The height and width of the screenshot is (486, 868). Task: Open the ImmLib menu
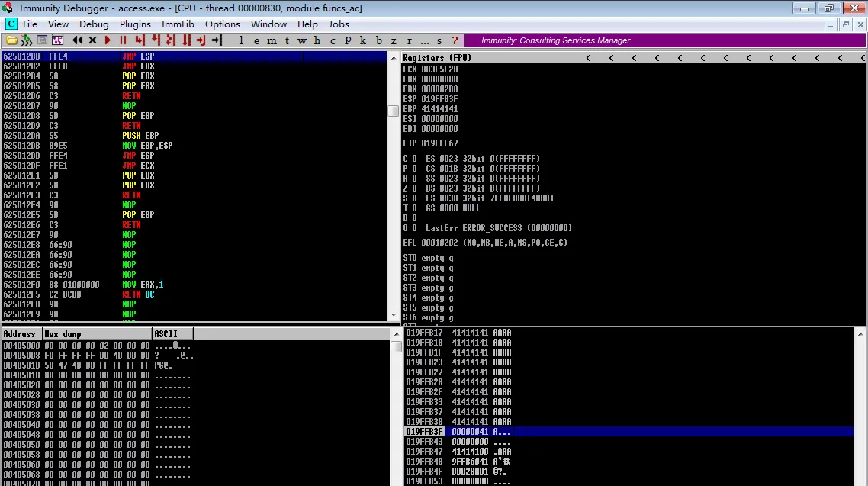[x=178, y=24]
